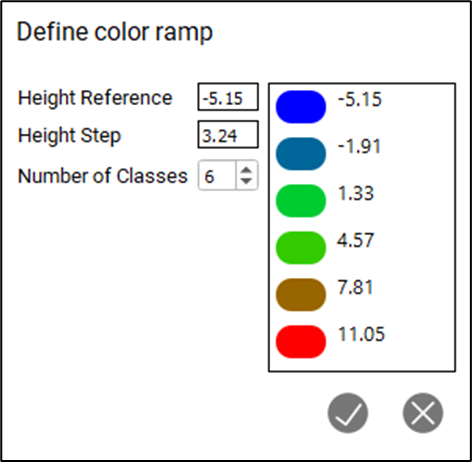
Task: Click the -1.91 value label in the list
Action: 359,146
